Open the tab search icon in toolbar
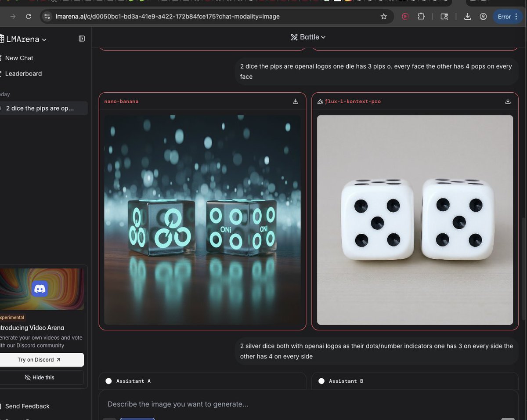 444,16
